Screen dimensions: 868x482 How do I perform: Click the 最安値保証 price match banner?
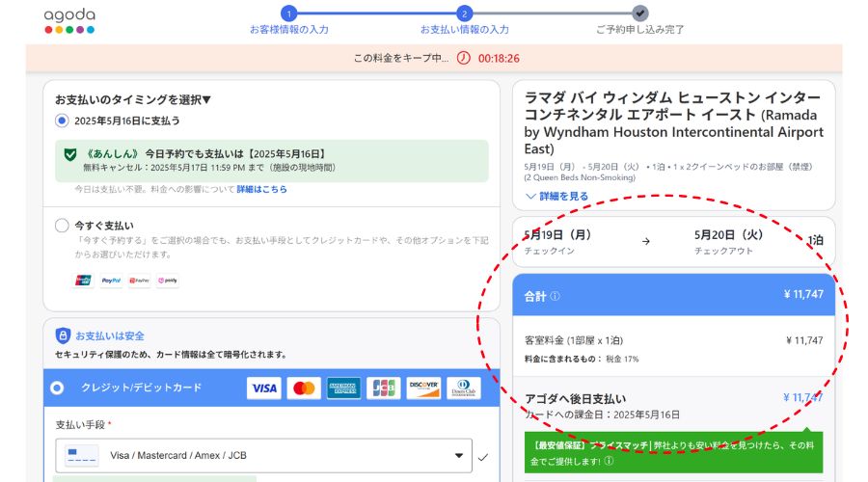(674, 453)
